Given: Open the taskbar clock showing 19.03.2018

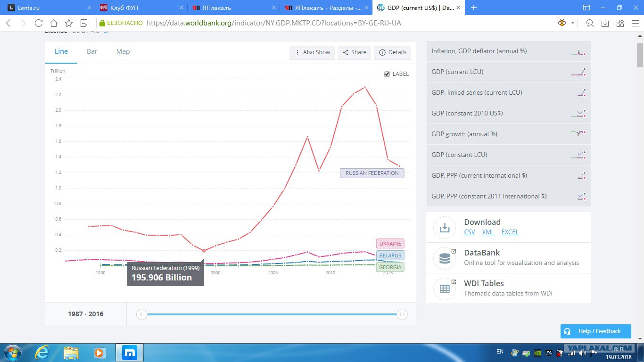Looking at the screenshot, I should tap(619, 353).
